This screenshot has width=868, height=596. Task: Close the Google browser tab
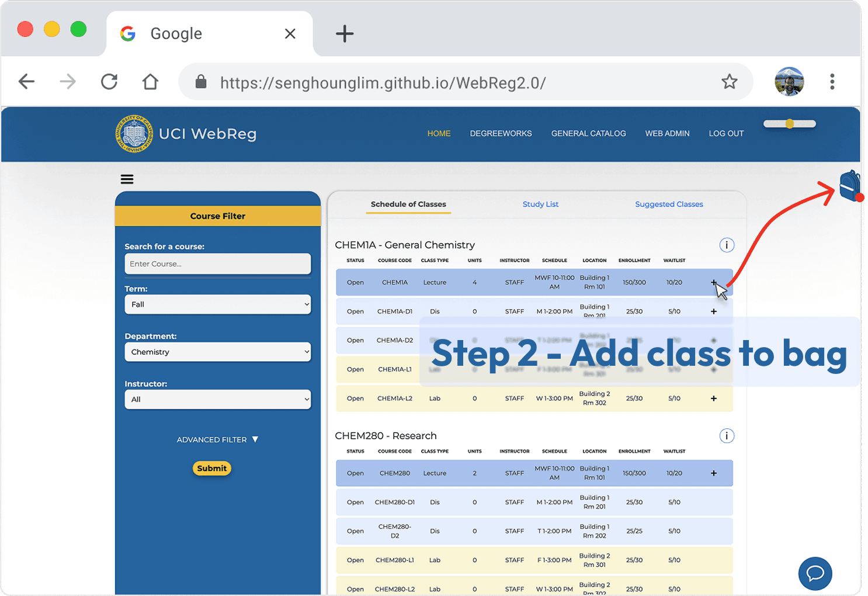(290, 33)
